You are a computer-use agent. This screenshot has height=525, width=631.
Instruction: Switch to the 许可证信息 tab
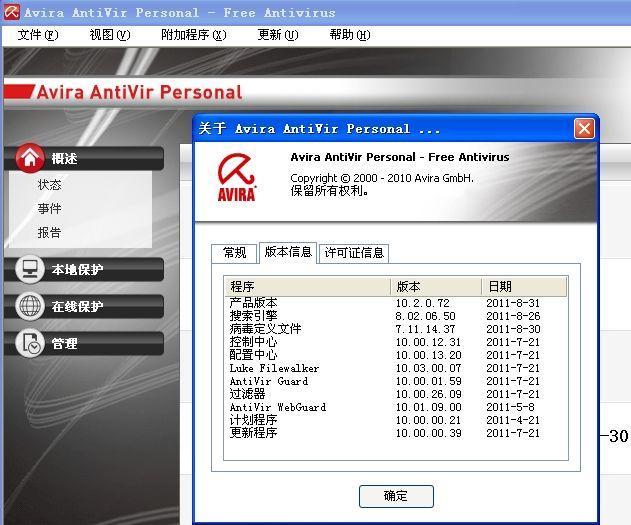[354, 253]
